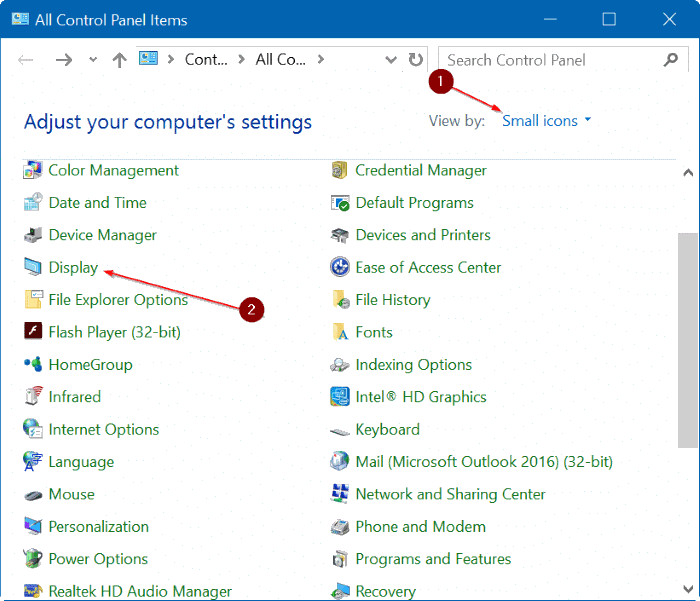Image resolution: width=700 pixels, height=601 pixels.
Task: Open the View by Small icons dropdown
Action: pyautogui.click(x=546, y=121)
